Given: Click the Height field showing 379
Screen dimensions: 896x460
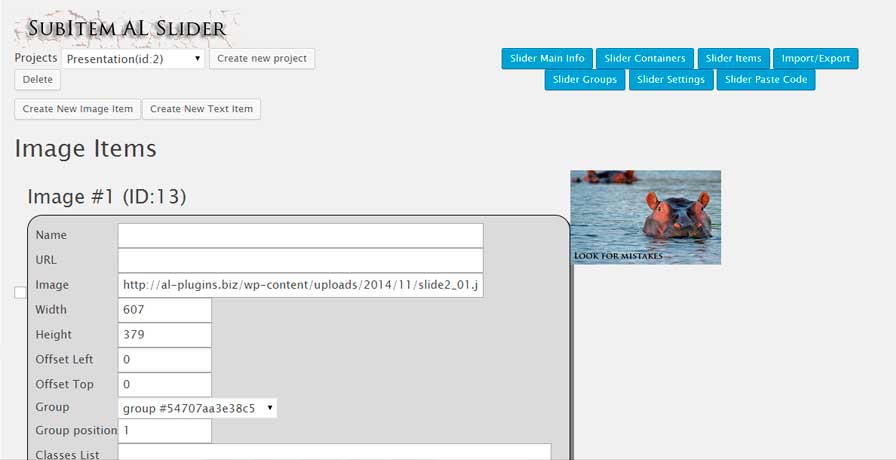Looking at the screenshot, I should (165, 335).
